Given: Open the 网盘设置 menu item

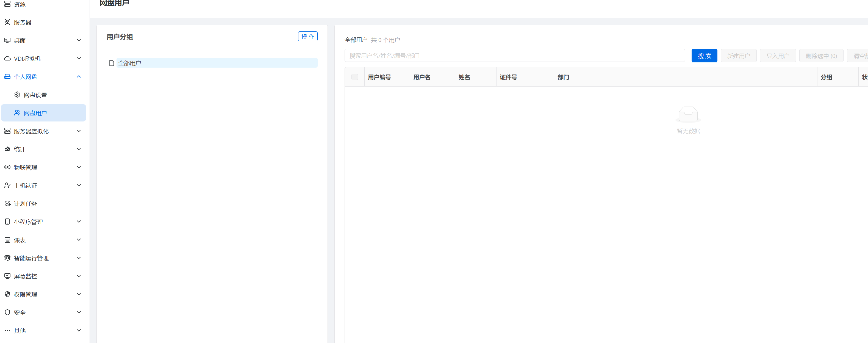Looking at the screenshot, I should [35, 95].
